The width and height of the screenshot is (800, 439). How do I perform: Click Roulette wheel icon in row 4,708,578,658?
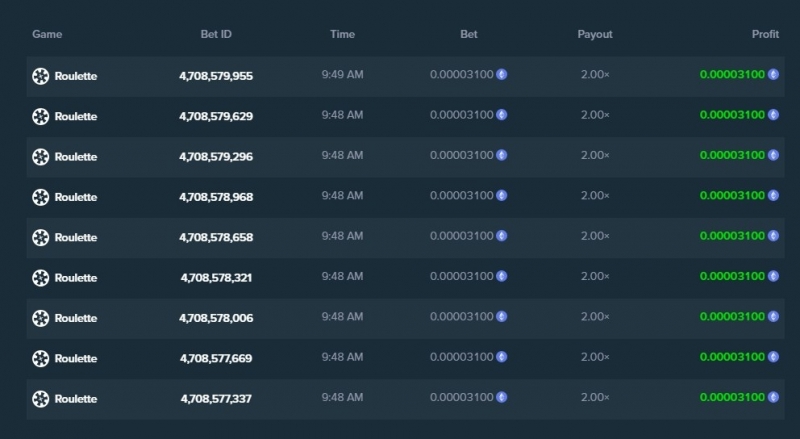[41, 237]
